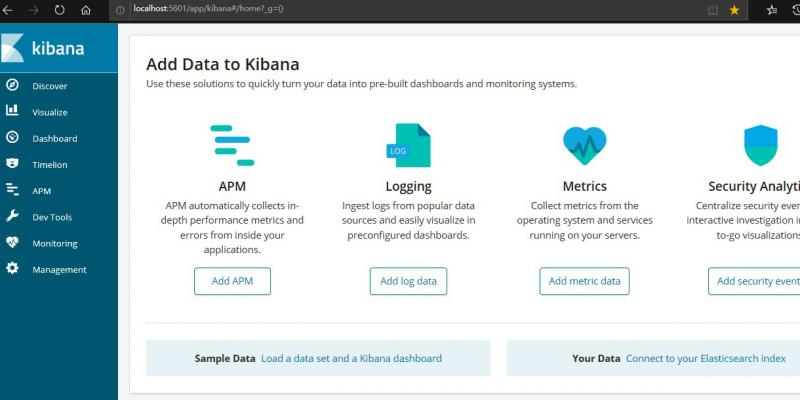Viewport: 800px width, 400px height.
Task: Select the Timelion icon in sidebar
Action: coord(12,164)
